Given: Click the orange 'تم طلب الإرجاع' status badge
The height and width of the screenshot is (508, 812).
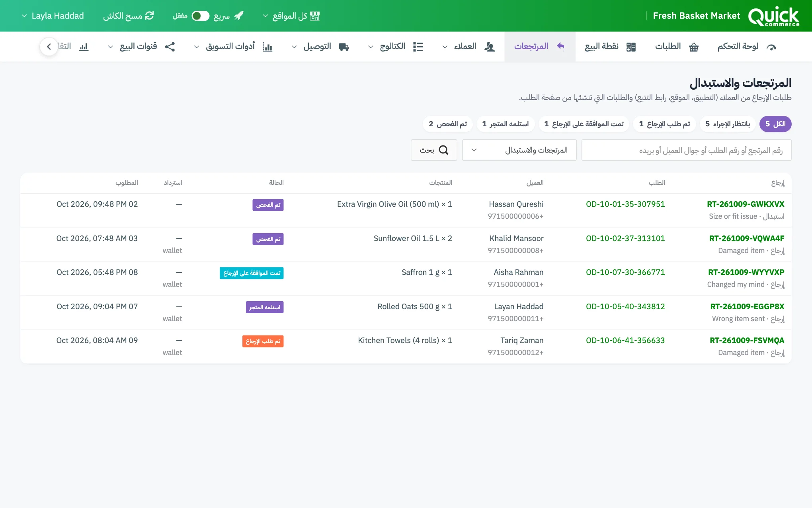Looking at the screenshot, I should [263, 341].
